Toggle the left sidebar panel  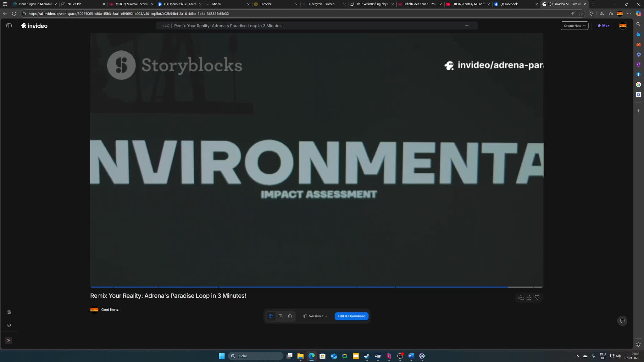[x=9, y=26]
